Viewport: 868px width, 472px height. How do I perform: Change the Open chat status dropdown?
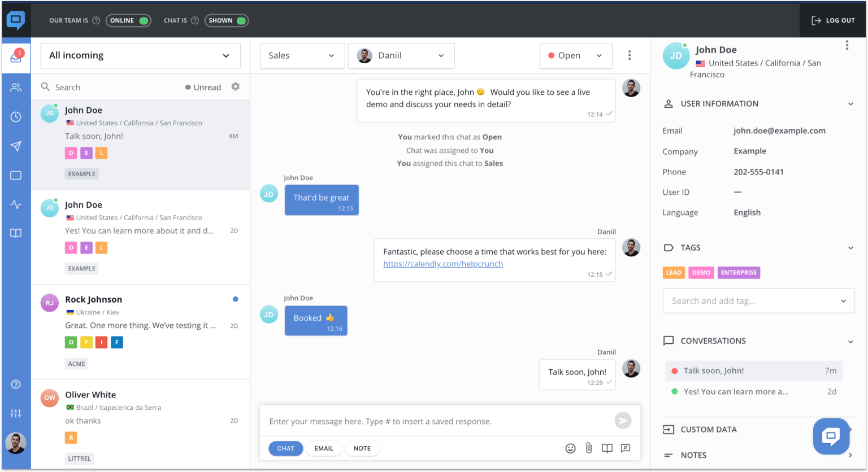click(x=575, y=55)
